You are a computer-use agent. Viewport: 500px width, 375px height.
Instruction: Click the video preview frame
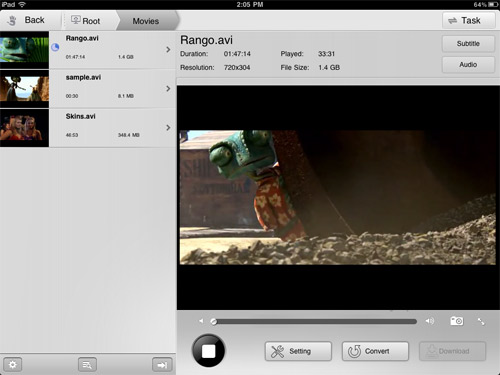tap(338, 197)
